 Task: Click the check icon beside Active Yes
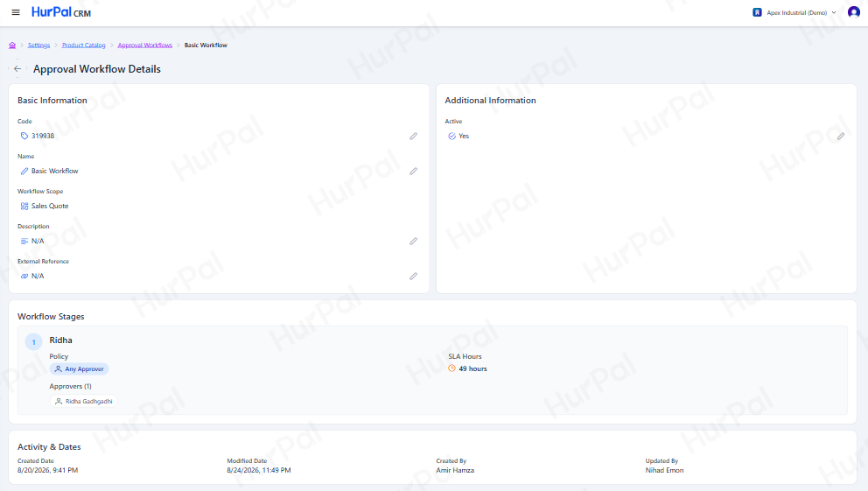[x=451, y=136]
